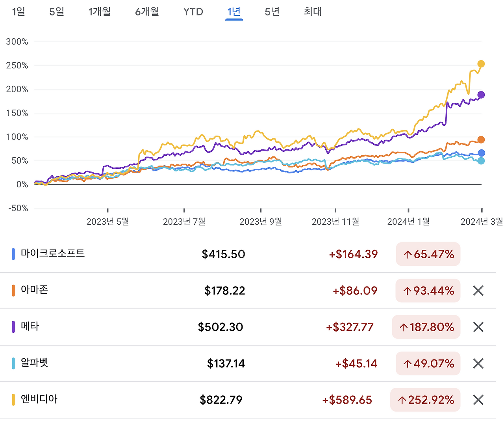Click the dark blue endpoint dot on the chart
The width and height of the screenshot is (504, 421).
(481, 153)
